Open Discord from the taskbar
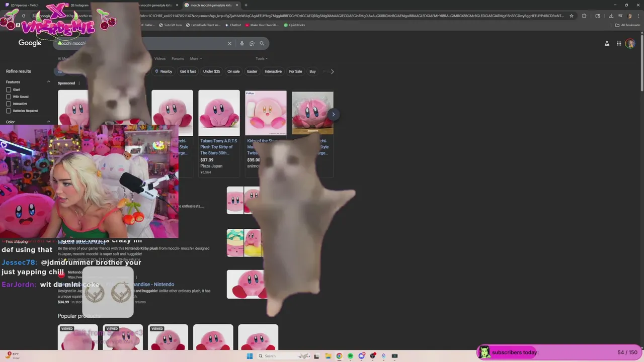 point(361,356)
